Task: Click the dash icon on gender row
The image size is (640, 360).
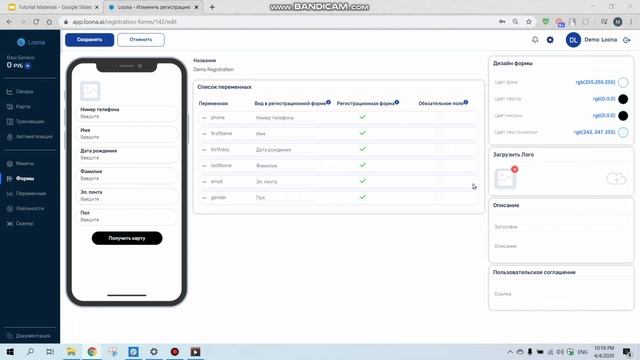Action: point(204,197)
